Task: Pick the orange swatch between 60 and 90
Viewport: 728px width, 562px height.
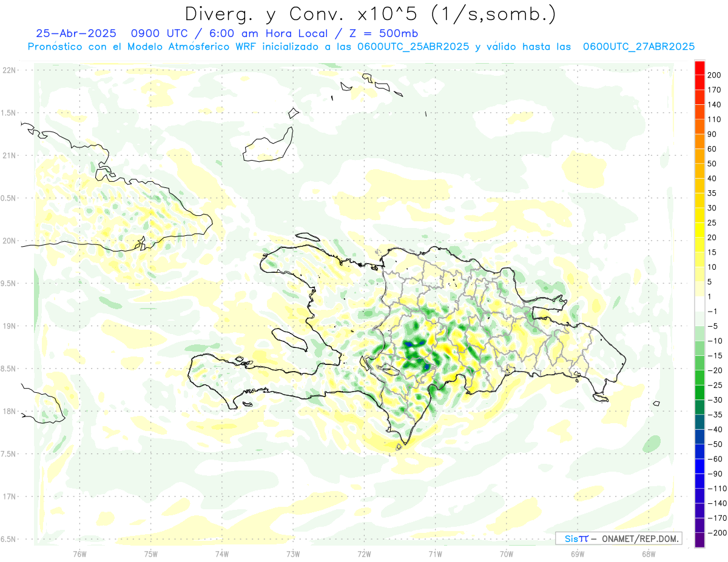Action: click(699, 142)
